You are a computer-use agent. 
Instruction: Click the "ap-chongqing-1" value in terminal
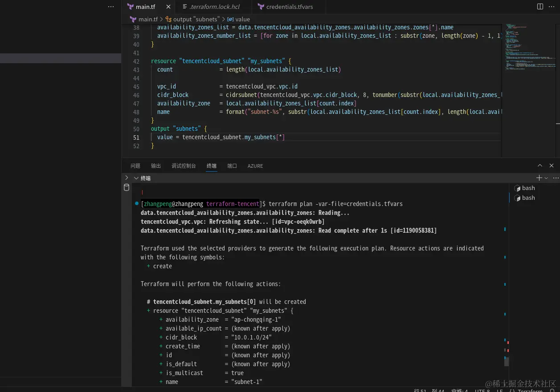coord(256,319)
